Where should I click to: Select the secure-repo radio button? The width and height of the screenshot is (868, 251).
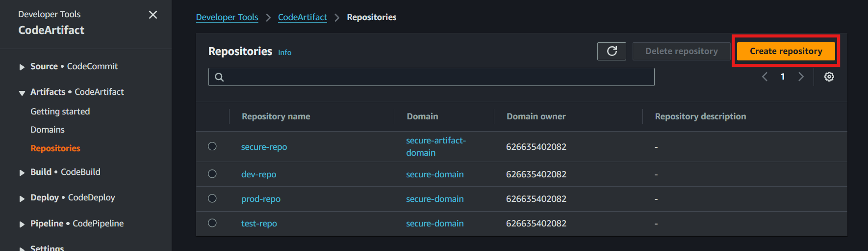(212, 146)
